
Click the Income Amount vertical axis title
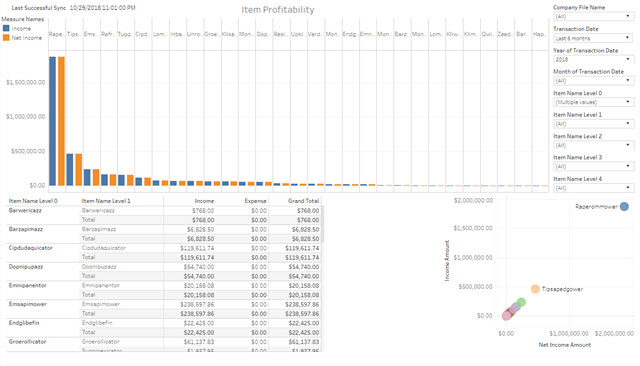pos(447,260)
